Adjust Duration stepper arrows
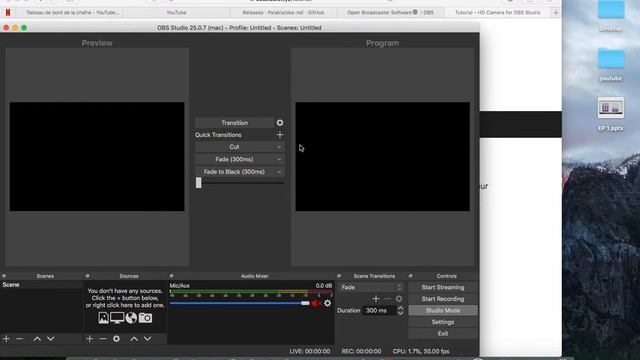 400,311
